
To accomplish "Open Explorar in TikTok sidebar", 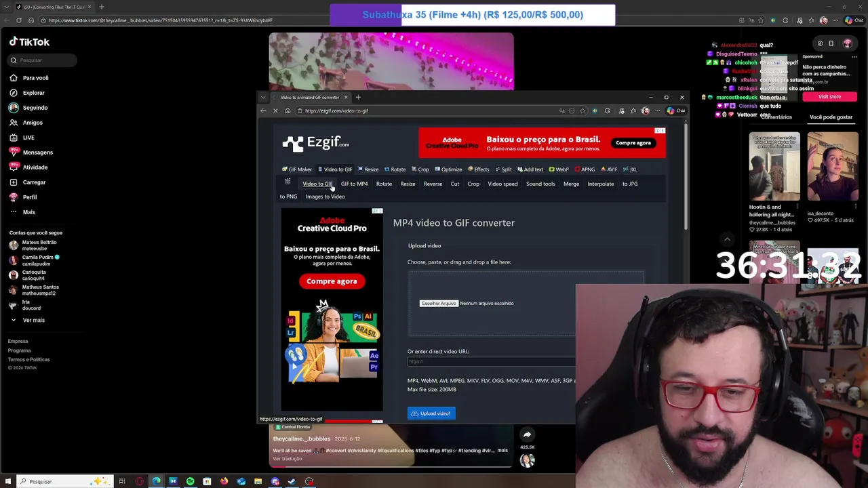I will point(27,93).
